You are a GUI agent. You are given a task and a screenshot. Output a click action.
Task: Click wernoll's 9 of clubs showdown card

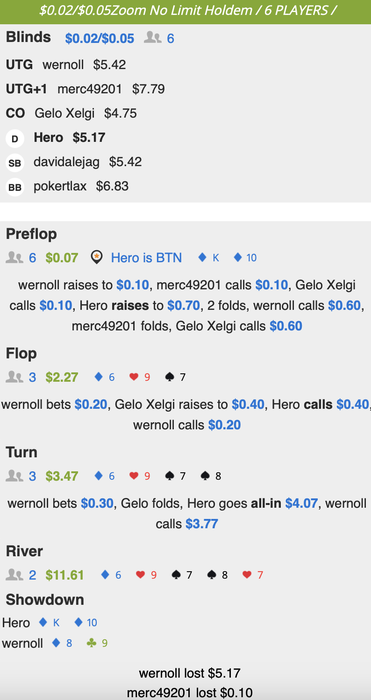click(x=97, y=643)
